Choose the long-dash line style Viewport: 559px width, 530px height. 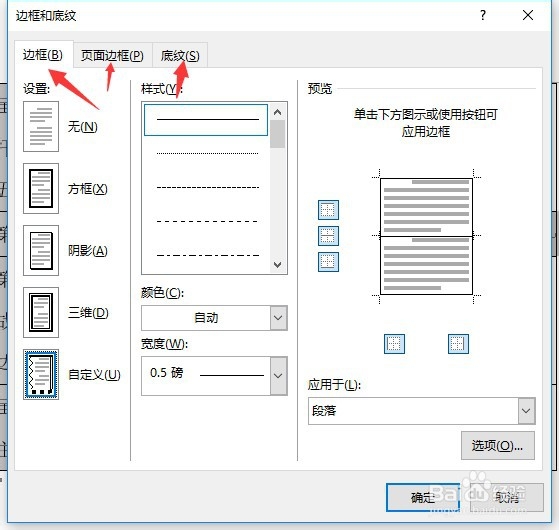207,221
